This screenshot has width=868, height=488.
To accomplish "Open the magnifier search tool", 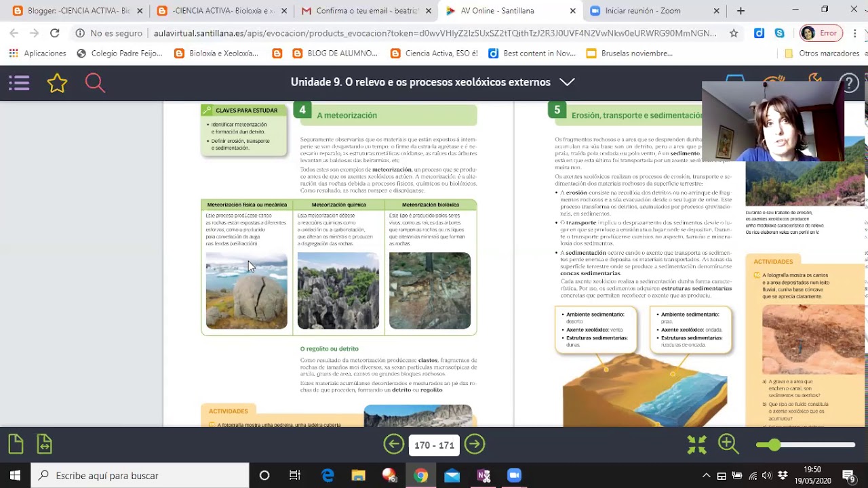I will click(x=95, y=83).
